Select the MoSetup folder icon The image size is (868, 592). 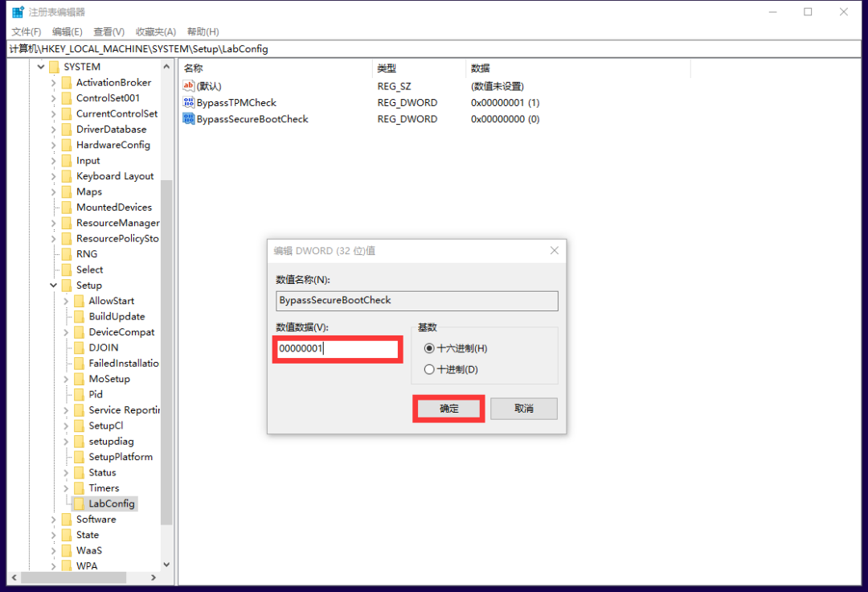click(x=79, y=379)
